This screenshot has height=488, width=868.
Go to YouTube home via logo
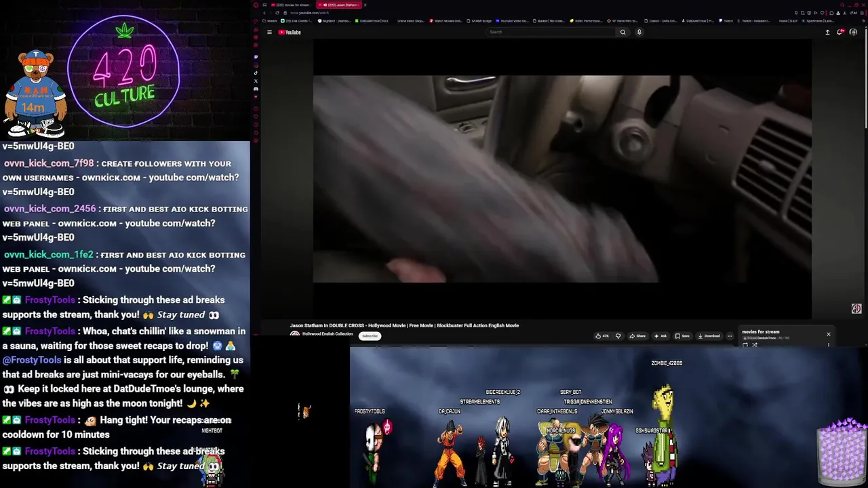(x=290, y=32)
